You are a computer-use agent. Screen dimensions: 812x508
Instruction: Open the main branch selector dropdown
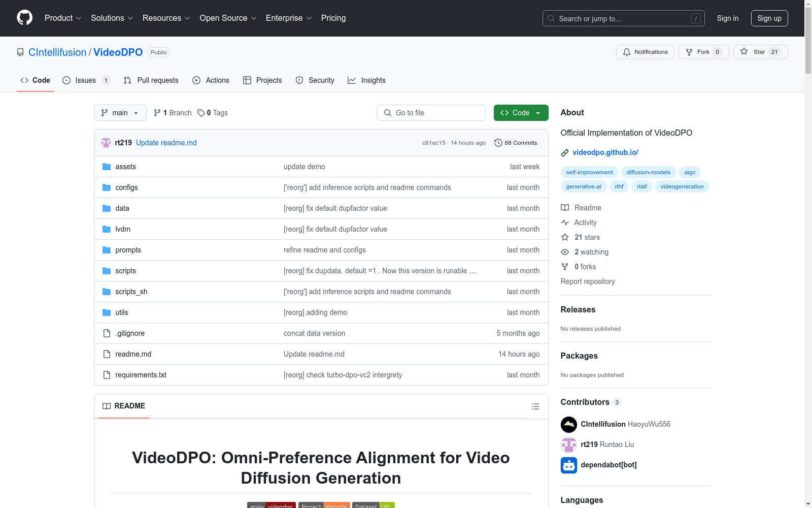(x=120, y=113)
